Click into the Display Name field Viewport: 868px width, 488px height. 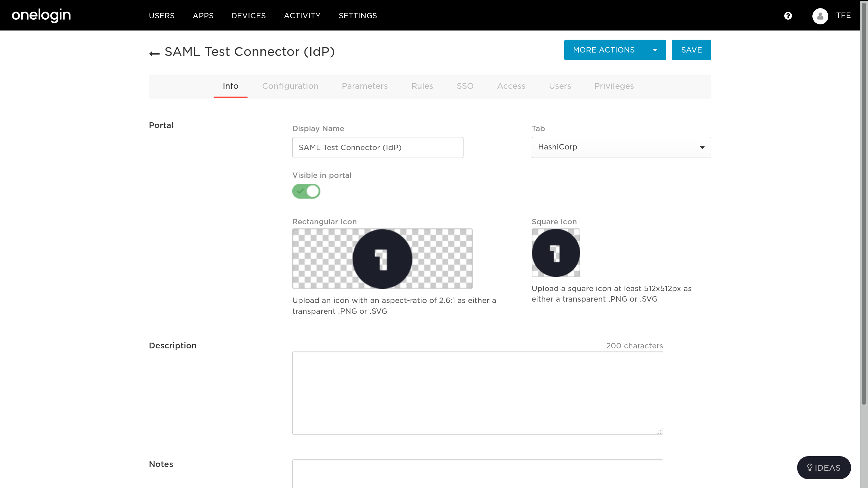pos(377,147)
